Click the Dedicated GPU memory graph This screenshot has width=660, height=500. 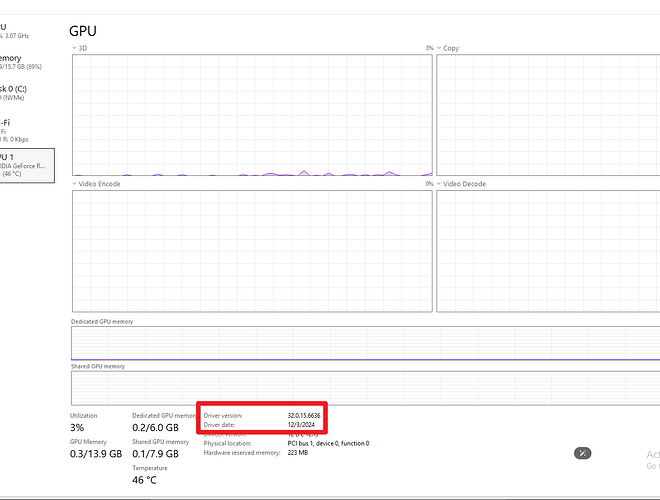coord(365,343)
